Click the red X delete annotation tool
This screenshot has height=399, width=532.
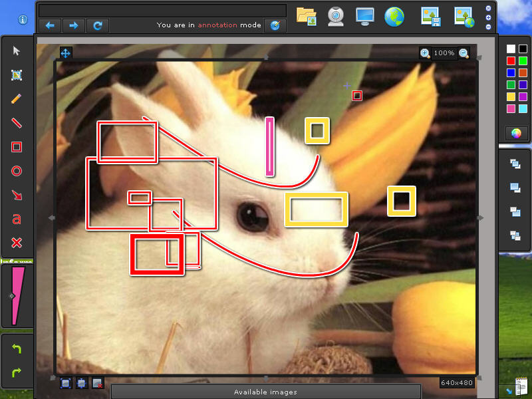click(x=16, y=242)
